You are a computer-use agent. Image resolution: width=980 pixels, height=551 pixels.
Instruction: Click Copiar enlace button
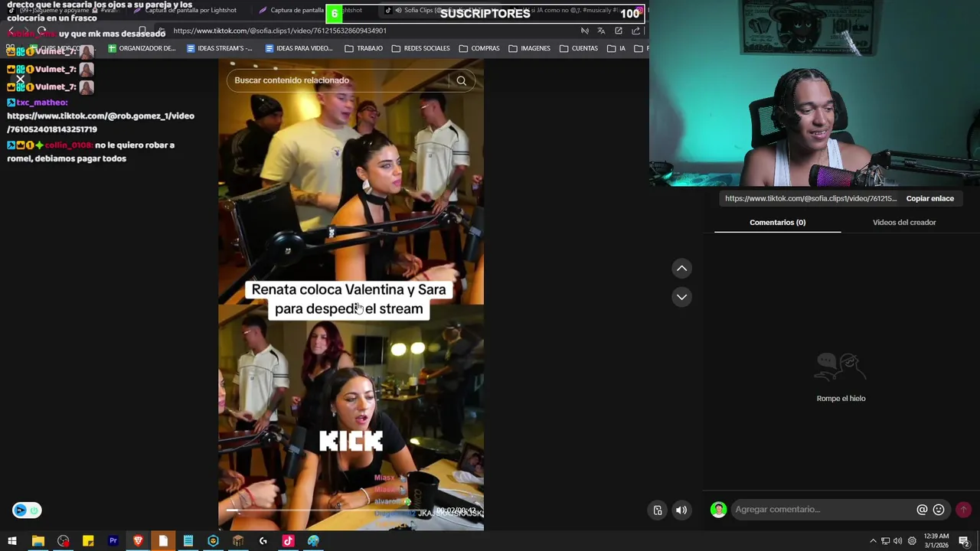tap(929, 199)
